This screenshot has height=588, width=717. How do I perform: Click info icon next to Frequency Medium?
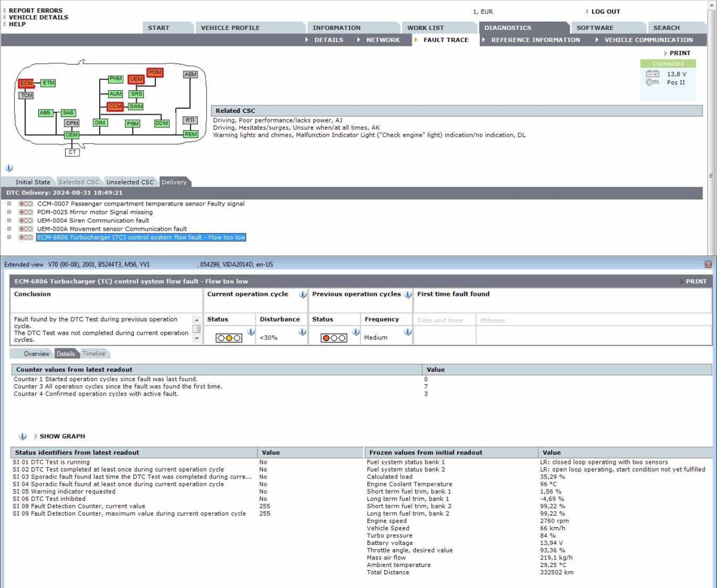tap(407, 332)
